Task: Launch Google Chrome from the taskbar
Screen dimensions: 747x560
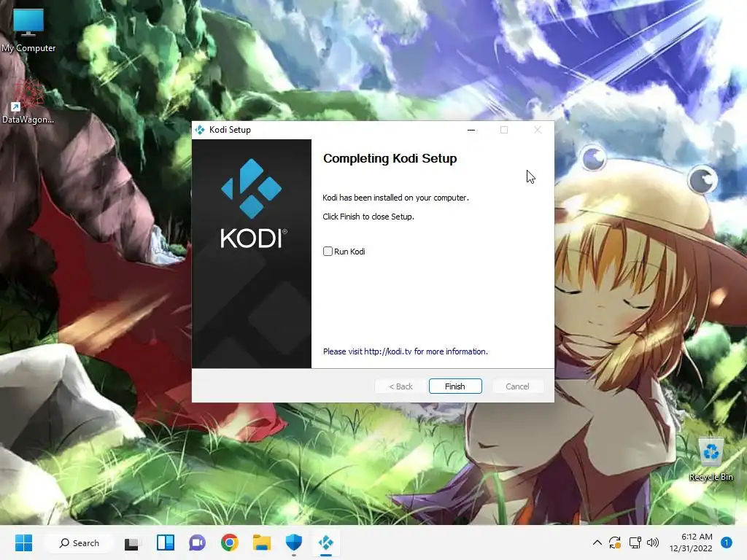Action: 230,542
